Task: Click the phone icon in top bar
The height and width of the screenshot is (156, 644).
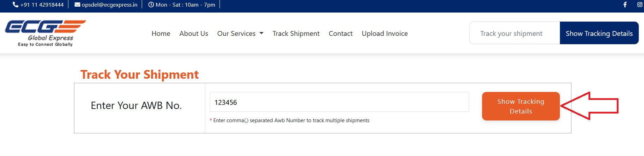Action: pos(15,5)
